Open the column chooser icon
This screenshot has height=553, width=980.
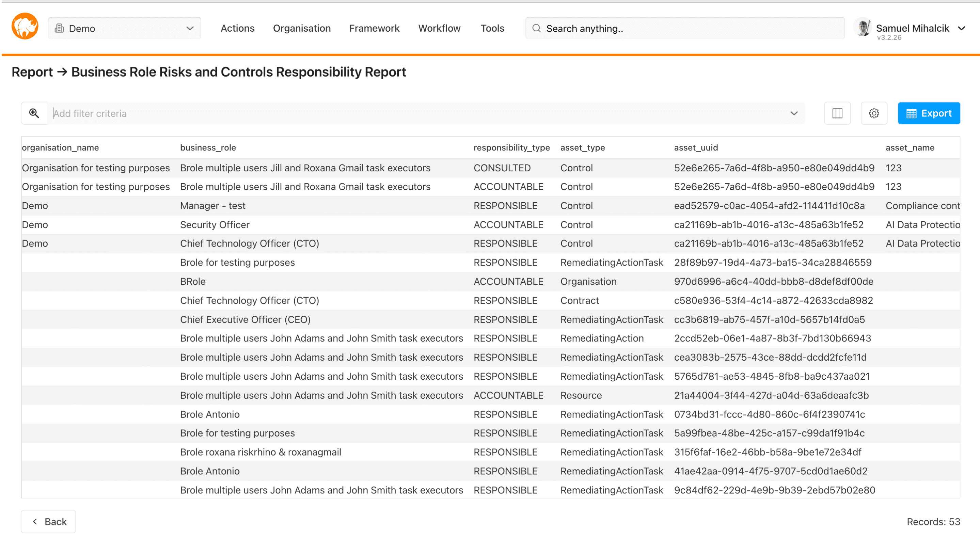[837, 113]
